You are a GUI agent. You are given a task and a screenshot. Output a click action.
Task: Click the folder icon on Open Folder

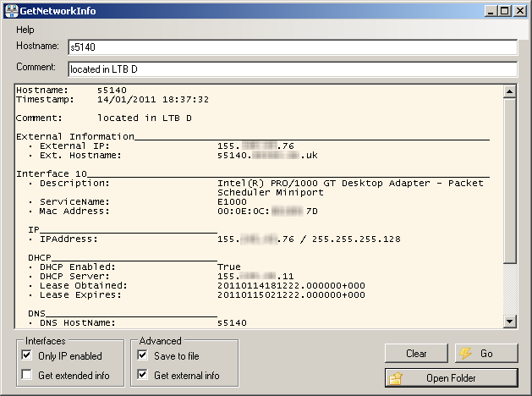[x=396, y=378]
